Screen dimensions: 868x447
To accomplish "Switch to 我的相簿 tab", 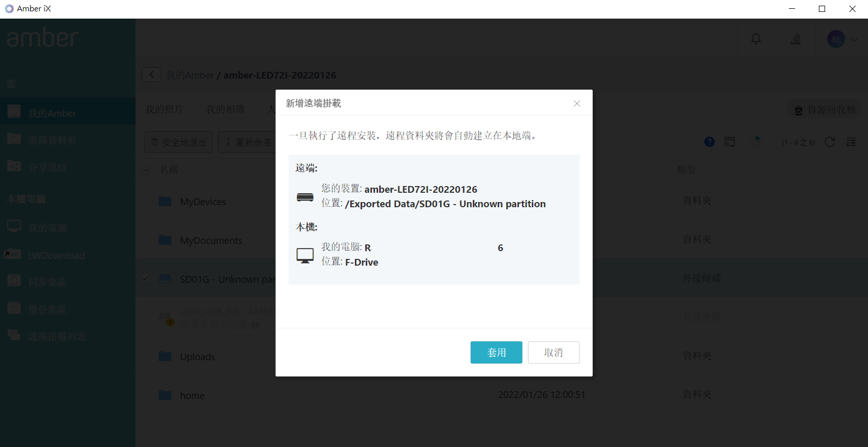I will [x=226, y=110].
